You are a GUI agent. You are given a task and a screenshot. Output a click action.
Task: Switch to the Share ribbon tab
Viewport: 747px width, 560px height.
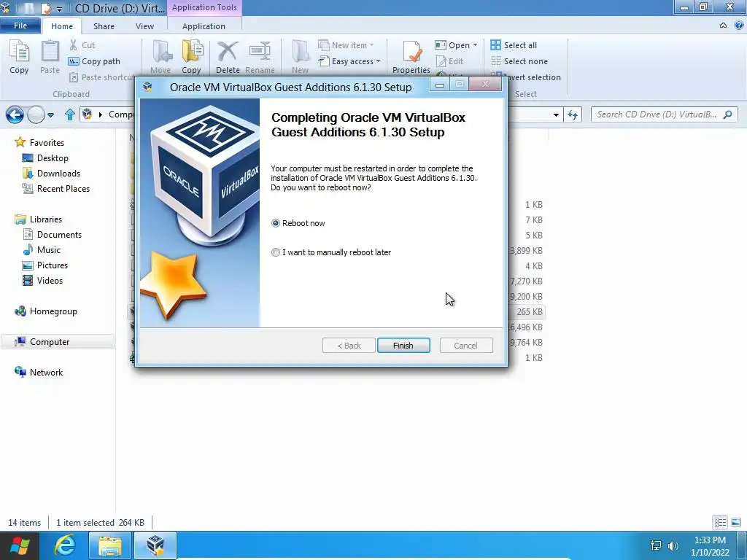pos(104,26)
